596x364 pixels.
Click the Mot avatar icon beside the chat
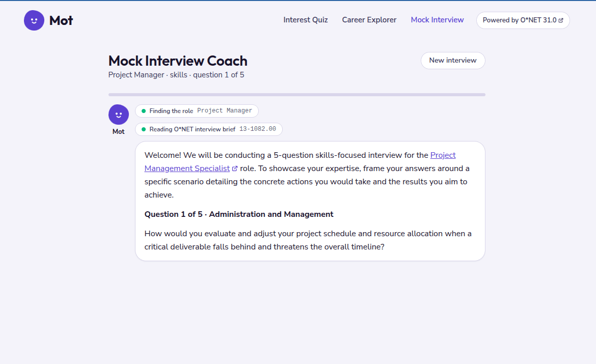119,115
